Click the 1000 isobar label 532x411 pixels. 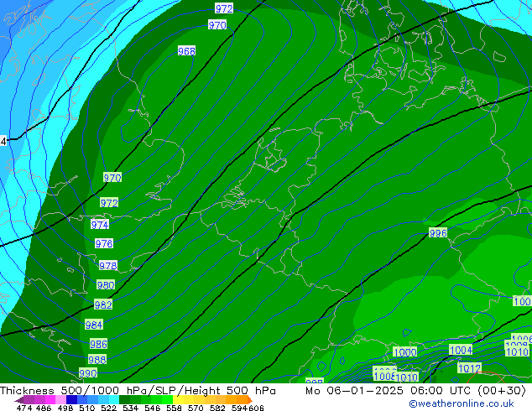(x=404, y=352)
